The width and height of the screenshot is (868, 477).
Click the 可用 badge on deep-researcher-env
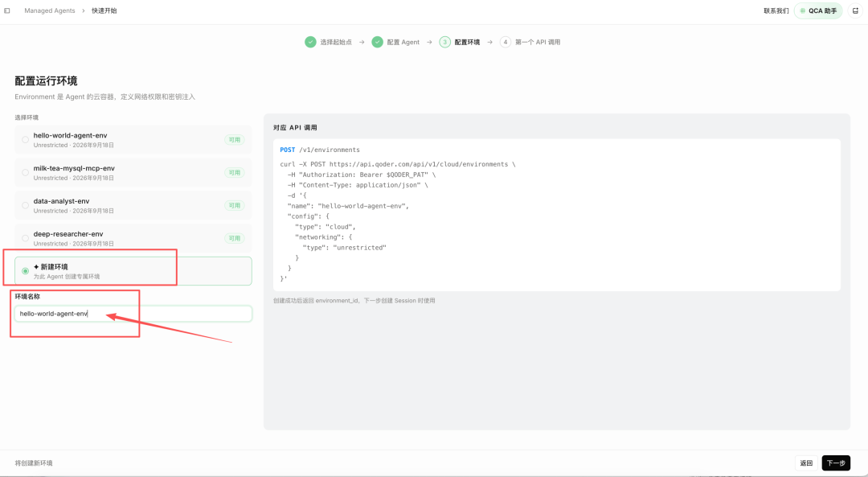235,238
